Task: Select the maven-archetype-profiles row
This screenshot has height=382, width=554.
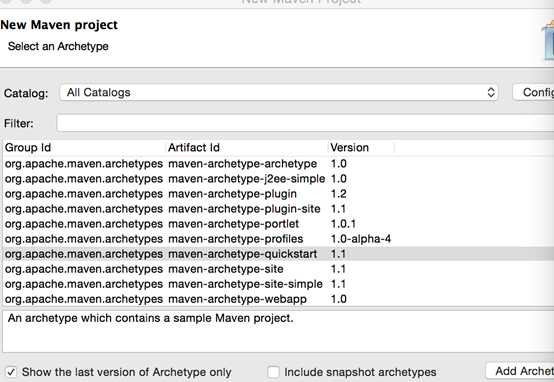Action: [278, 239]
